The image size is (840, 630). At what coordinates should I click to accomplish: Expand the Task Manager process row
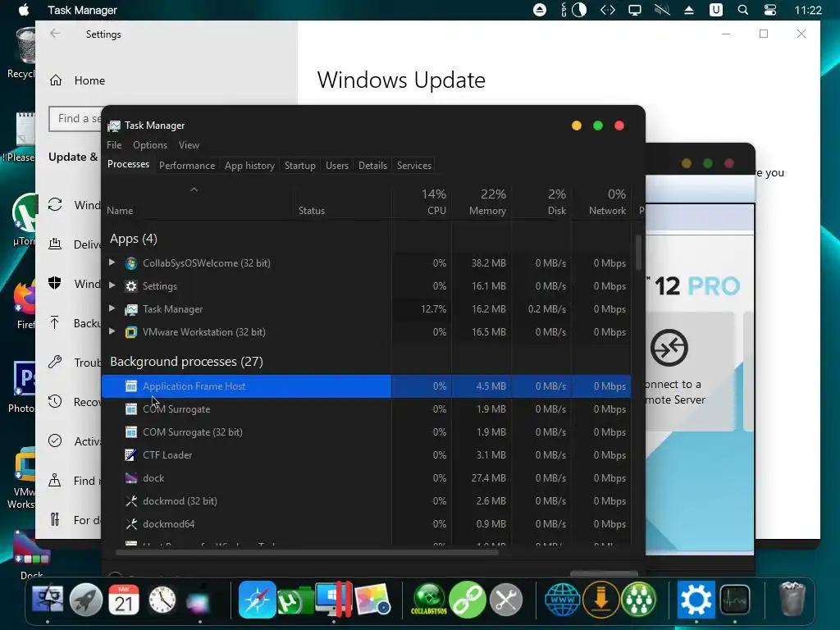click(112, 308)
